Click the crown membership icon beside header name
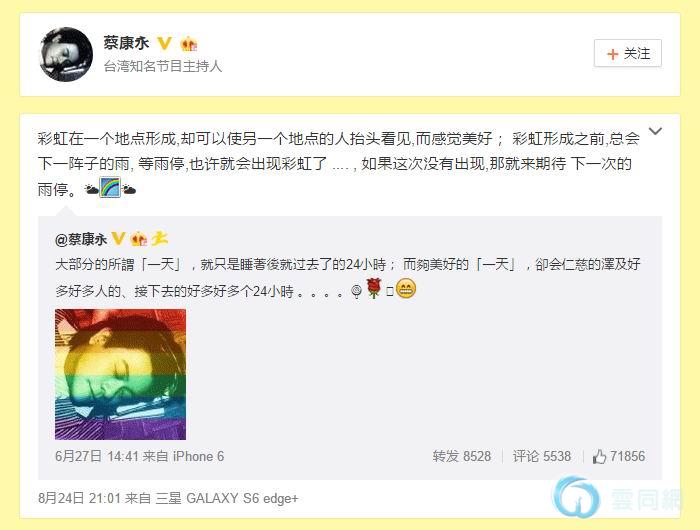700x530 pixels. point(189,44)
